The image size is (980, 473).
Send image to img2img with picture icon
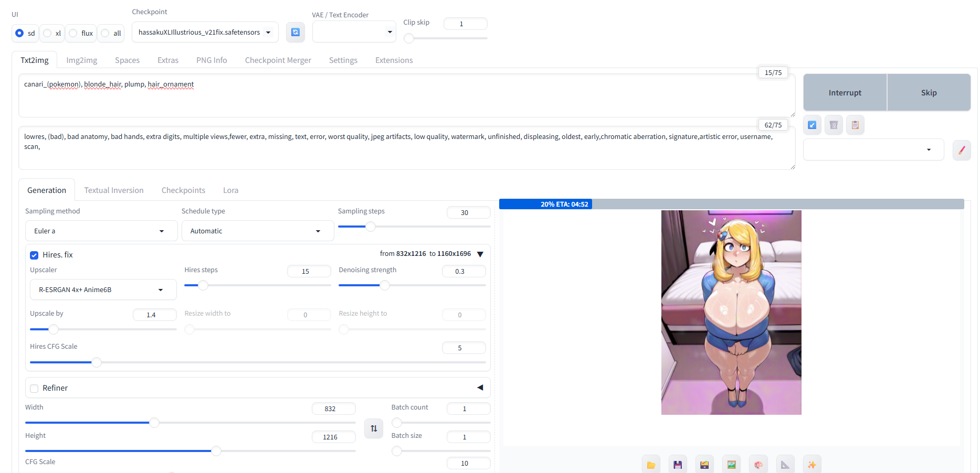731,465
